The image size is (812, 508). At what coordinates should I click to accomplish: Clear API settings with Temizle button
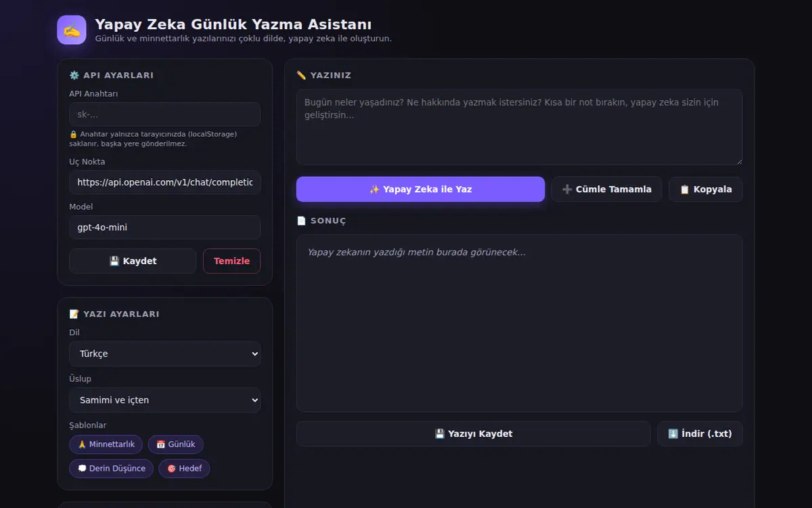231,261
